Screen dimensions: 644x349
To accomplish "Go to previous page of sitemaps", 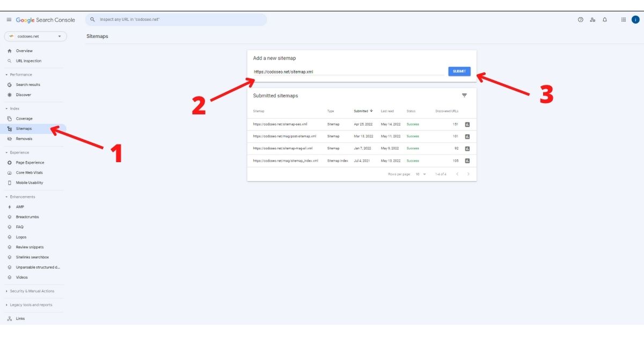I will (457, 174).
